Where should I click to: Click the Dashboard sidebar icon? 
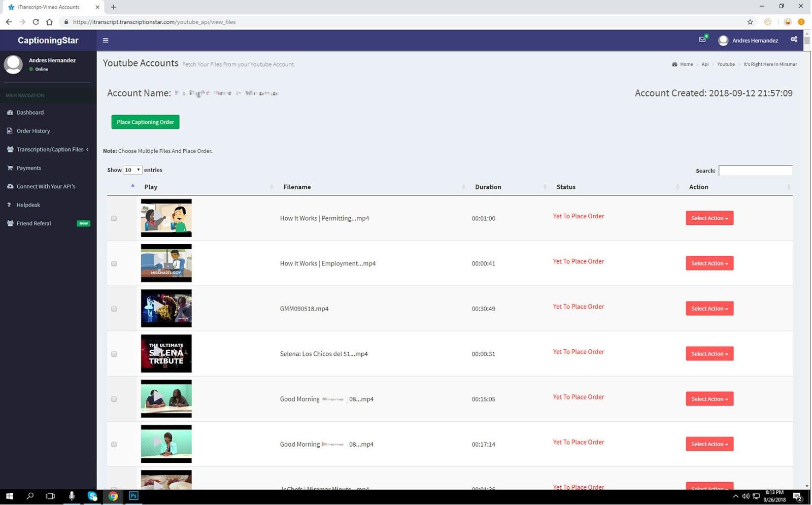coord(10,113)
